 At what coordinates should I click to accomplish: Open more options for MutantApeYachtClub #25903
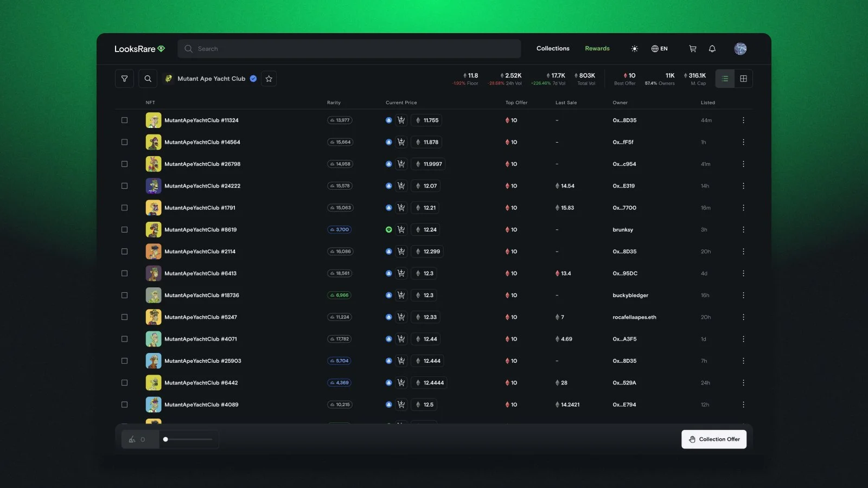(743, 361)
